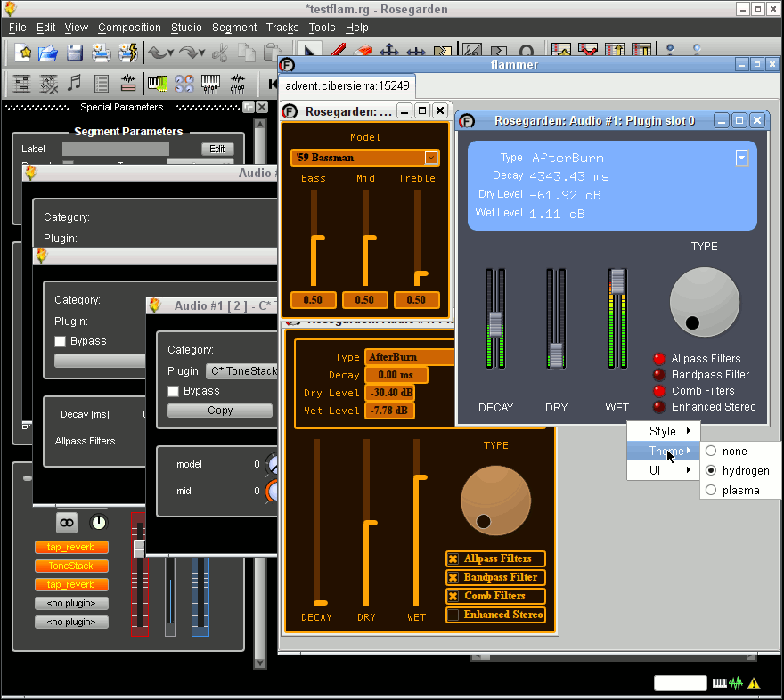Open the C* ToneStack plugin combo box
Screen dimensions: 784x700
point(241,371)
